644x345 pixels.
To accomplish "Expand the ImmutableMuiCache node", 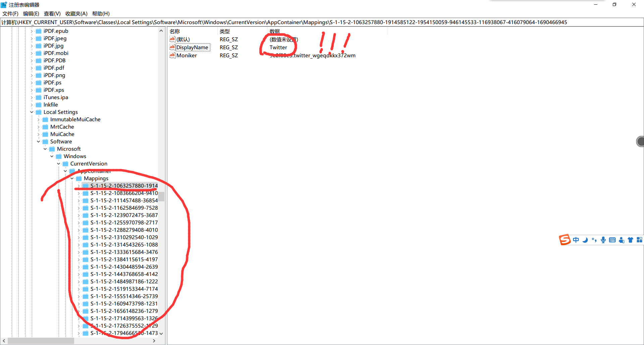I will [x=39, y=120].
